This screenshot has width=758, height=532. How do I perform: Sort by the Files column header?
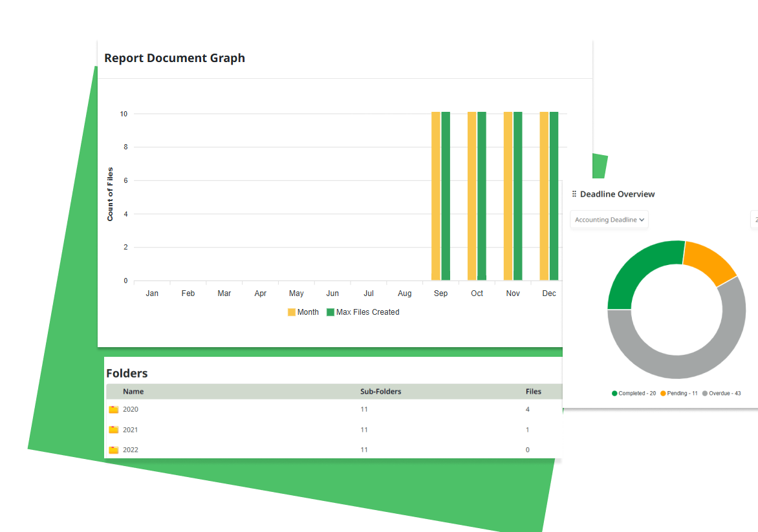pos(534,391)
